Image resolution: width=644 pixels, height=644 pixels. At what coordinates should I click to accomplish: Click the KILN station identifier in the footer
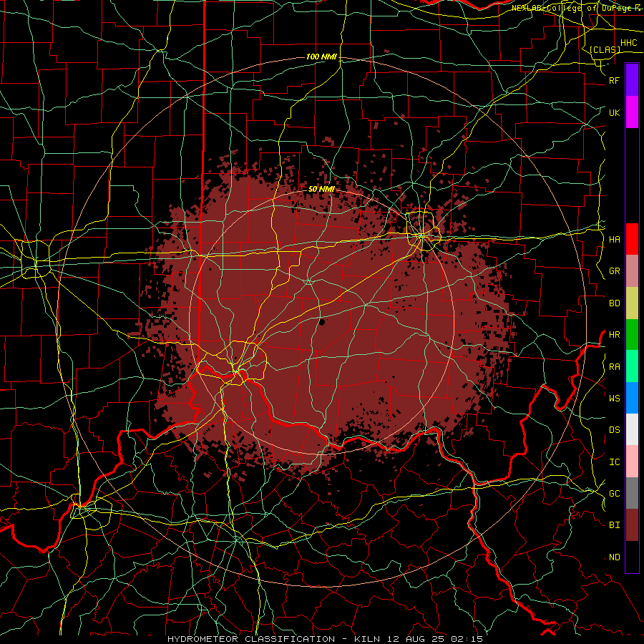(368, 639)
